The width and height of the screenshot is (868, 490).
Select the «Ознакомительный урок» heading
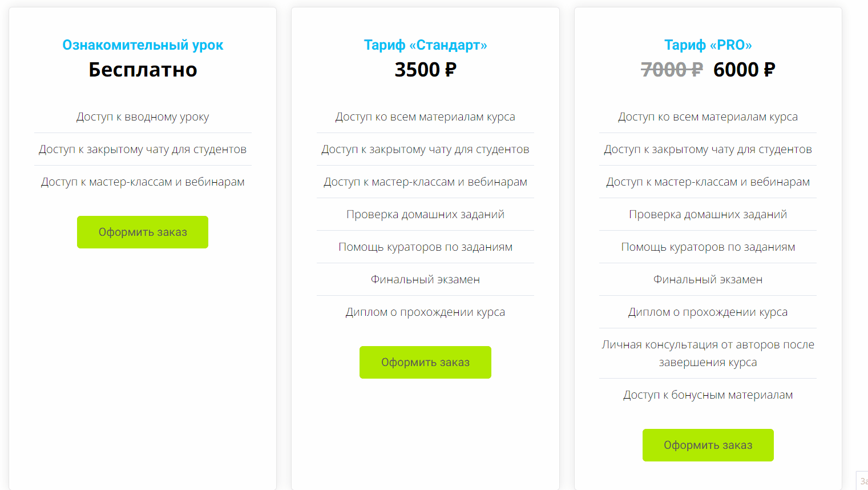[x=142, y=44]
